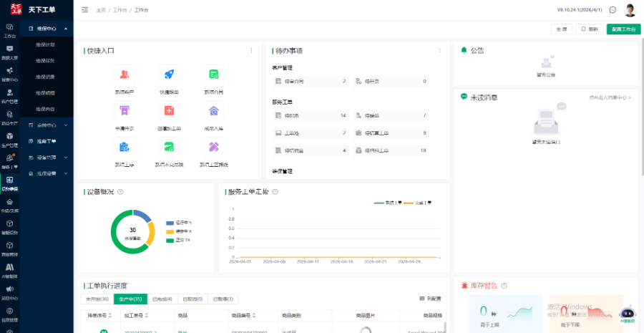Follow the 点击进入消息中心 link
The image size is (644, 333).
[610, 98]
